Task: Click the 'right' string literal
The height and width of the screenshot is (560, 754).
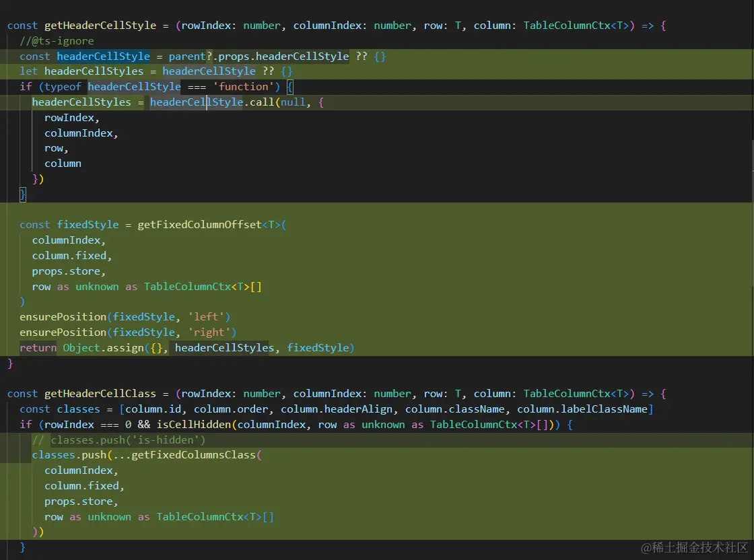Action: 209,332
